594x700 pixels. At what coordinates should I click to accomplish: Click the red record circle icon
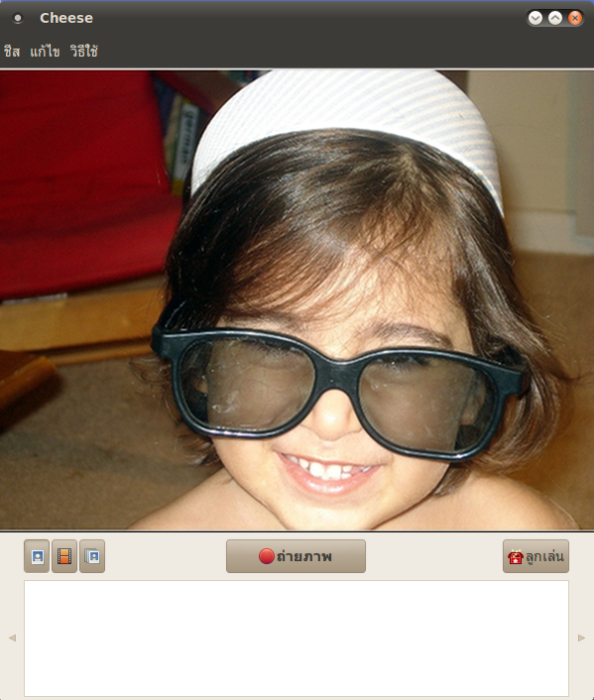[x=266, y=556]
